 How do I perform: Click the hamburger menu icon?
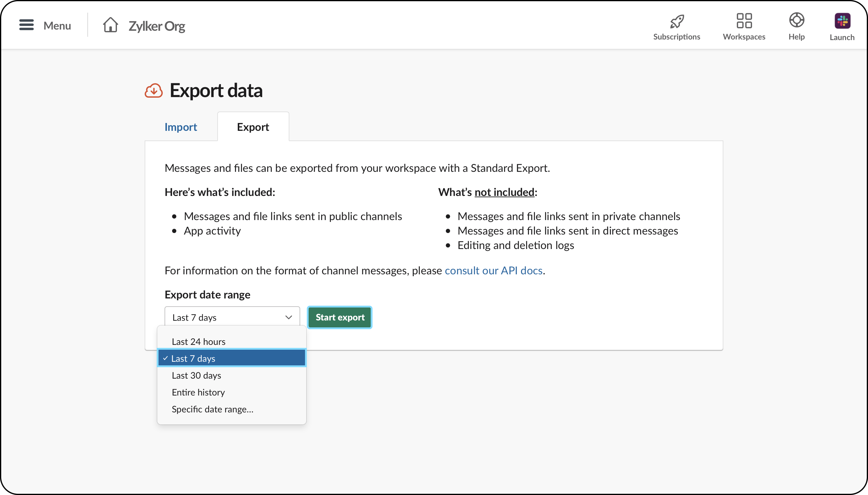(x=26, y=25)
